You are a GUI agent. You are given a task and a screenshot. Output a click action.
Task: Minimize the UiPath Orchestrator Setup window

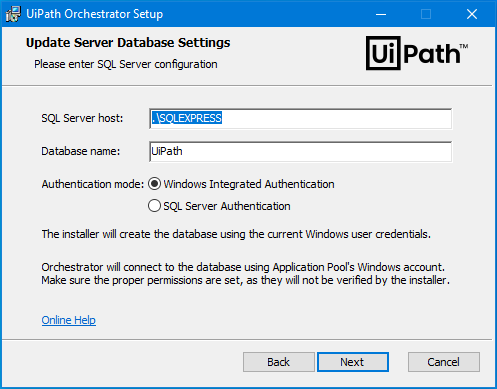tap(381, 14)
